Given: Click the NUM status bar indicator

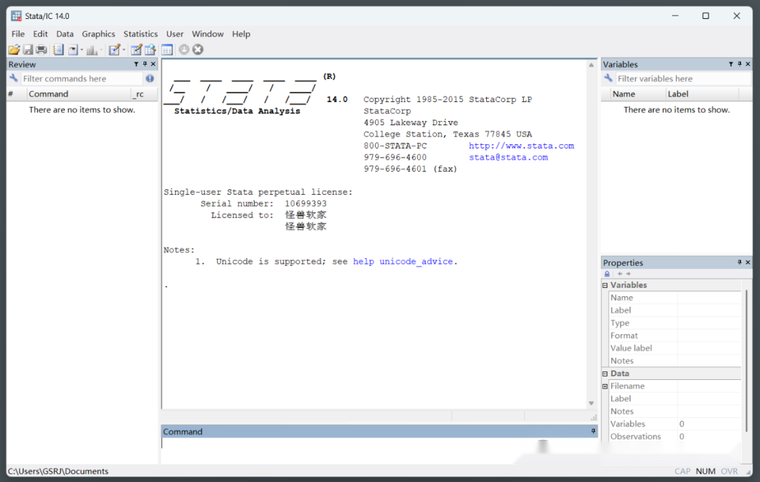Looking at the screenshot, I should (x=705, y=471).
